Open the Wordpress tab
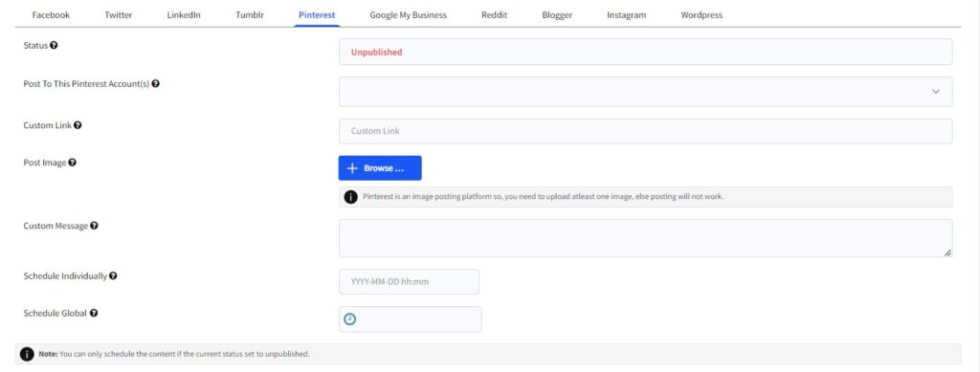Screen dimensions: 980x372 coord(702,15)
